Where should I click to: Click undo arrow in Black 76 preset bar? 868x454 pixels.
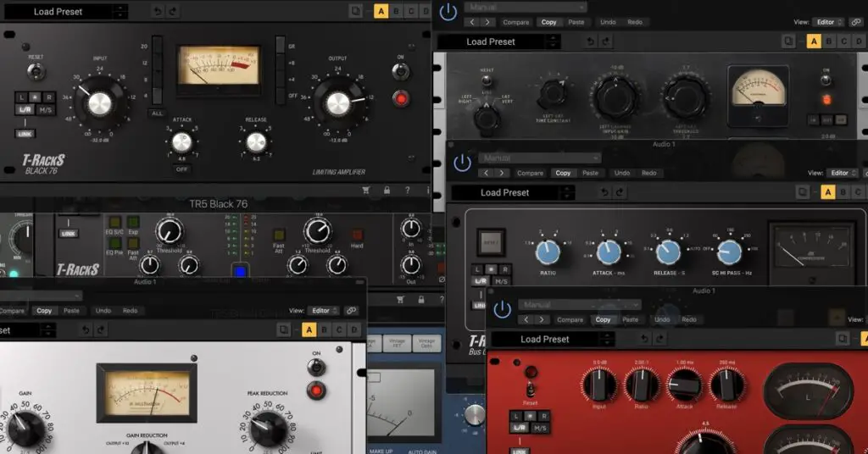pos(158,11)
